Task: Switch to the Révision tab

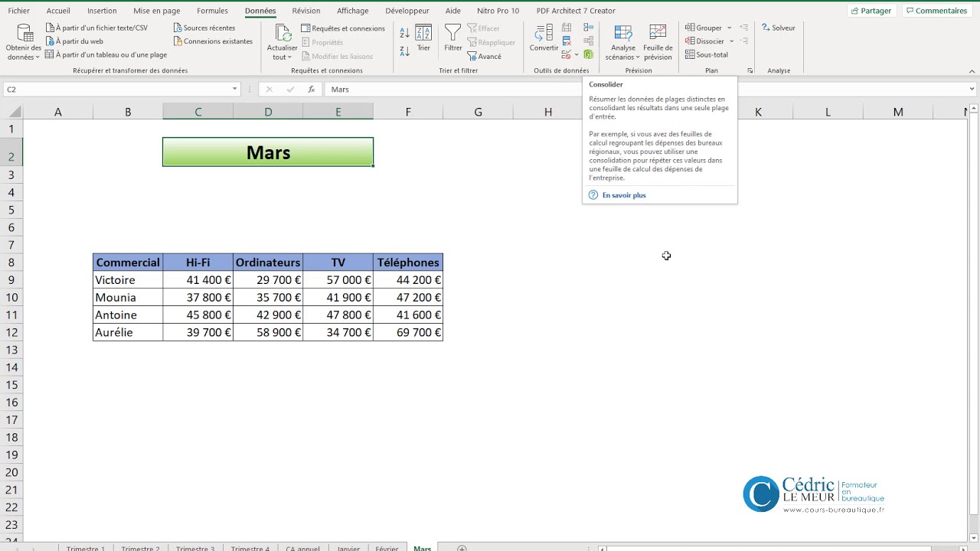Action: tap(306, 11)
